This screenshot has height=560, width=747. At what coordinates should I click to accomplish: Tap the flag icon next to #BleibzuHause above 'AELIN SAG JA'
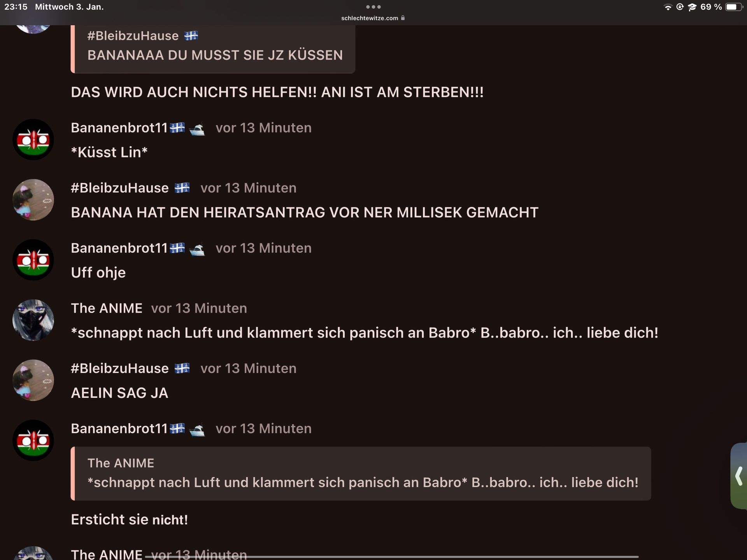(x=182, y=368)
